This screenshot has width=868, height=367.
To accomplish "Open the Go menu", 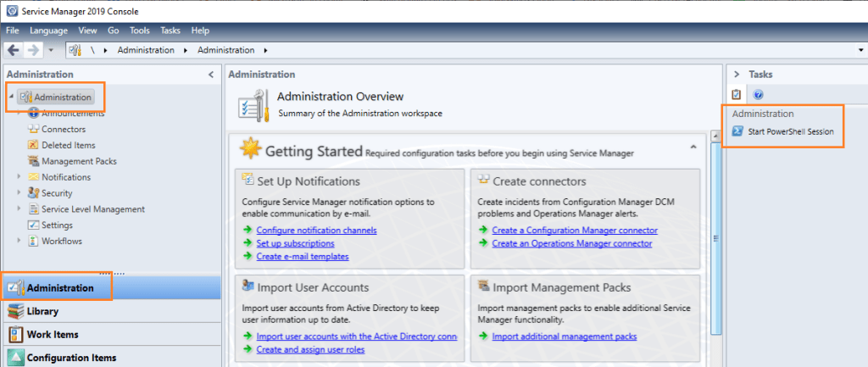I will coord(113,31).
